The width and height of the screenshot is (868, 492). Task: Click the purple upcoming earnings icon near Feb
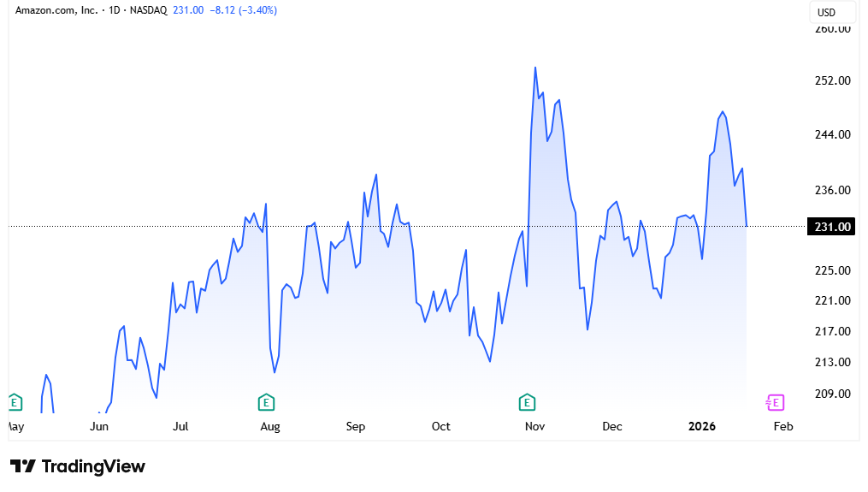click(x=774, y=402)
